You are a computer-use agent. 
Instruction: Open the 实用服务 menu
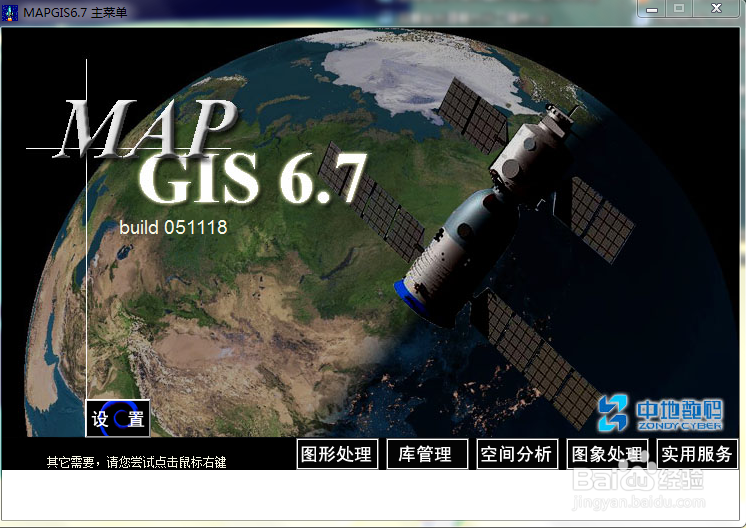pyautogui.click(x=697, y=454)
